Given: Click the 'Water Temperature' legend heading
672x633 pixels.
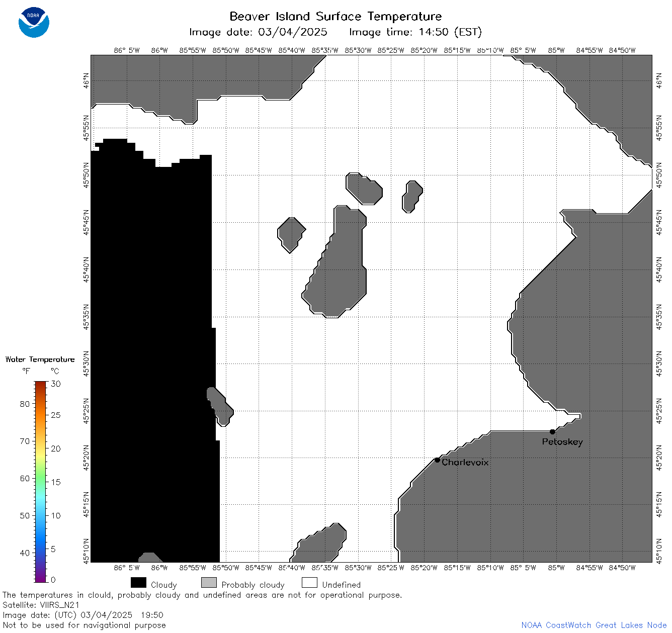Looking at the screenshot, I should [x=40, y=359].
